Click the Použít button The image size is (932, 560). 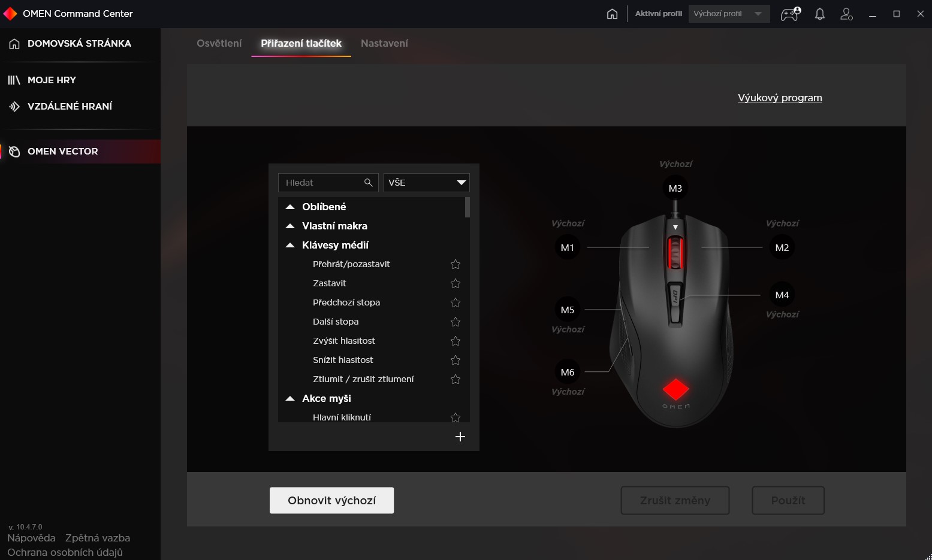click(788, 500)
